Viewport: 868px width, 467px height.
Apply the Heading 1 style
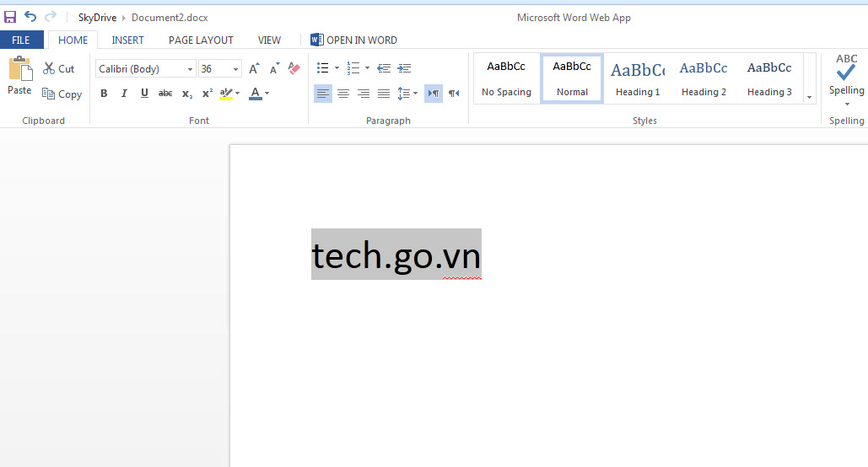[x=638, y=78]
